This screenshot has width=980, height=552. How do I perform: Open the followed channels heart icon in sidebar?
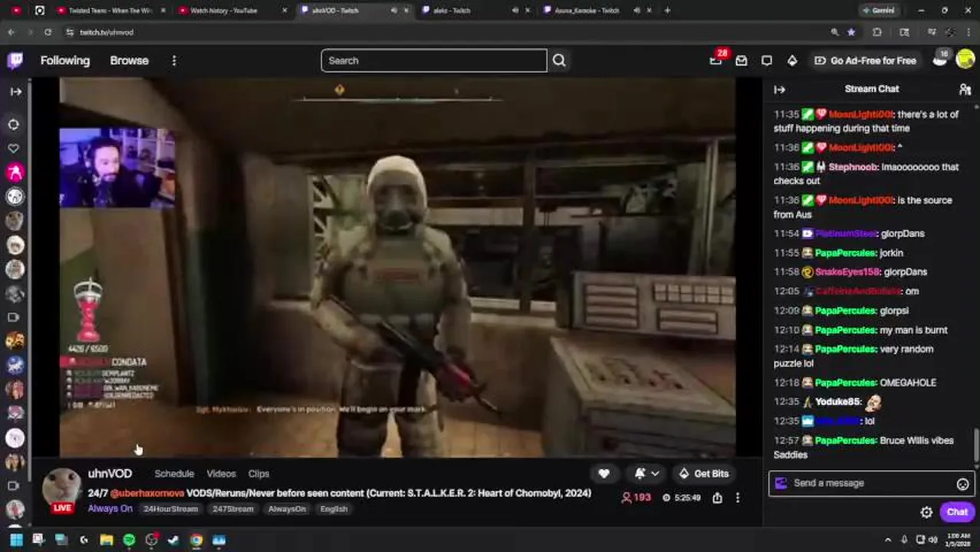pos(14,148)
